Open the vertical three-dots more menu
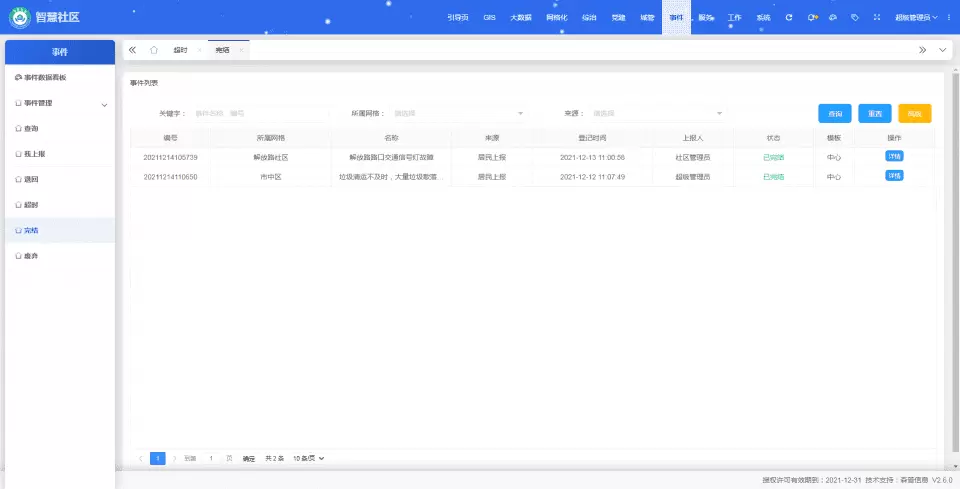Screen dimensions: 960x489 949,18
